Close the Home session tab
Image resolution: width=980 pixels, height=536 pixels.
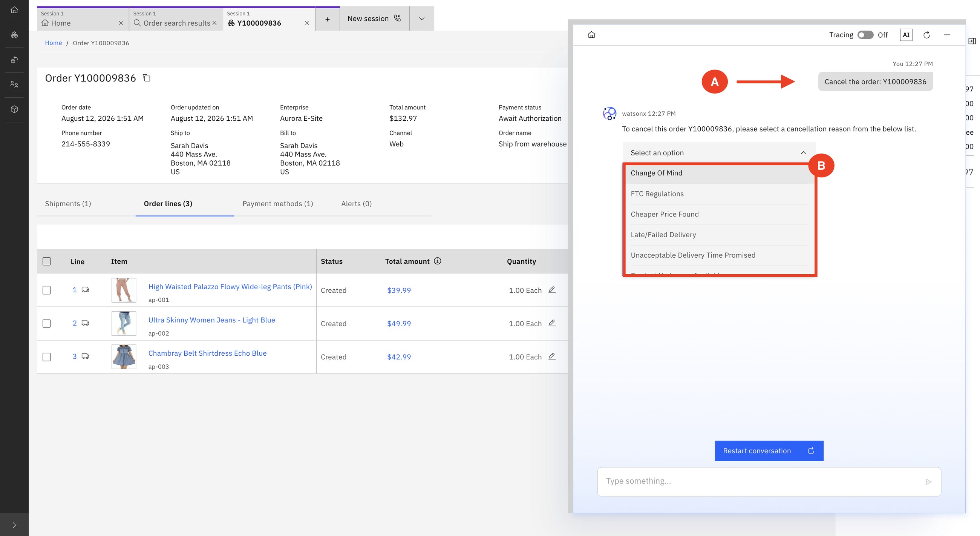(x=121, y=23)
